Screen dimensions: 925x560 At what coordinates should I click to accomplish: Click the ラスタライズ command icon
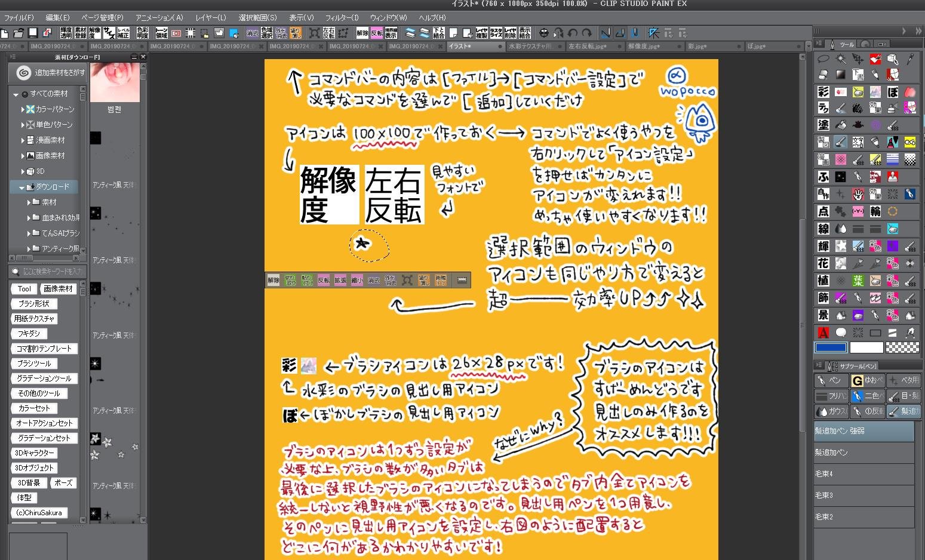coord(496,33)
